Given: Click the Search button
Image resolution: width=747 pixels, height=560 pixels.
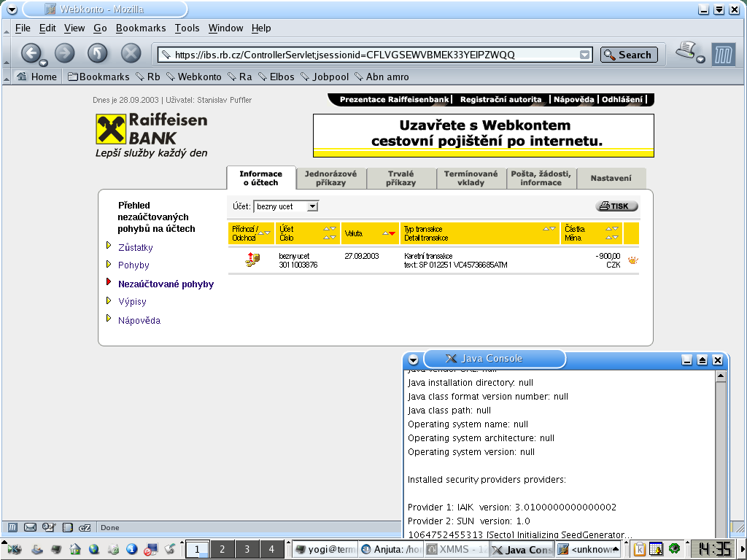Looking at the screenshot, I should (x=629, y=55).
